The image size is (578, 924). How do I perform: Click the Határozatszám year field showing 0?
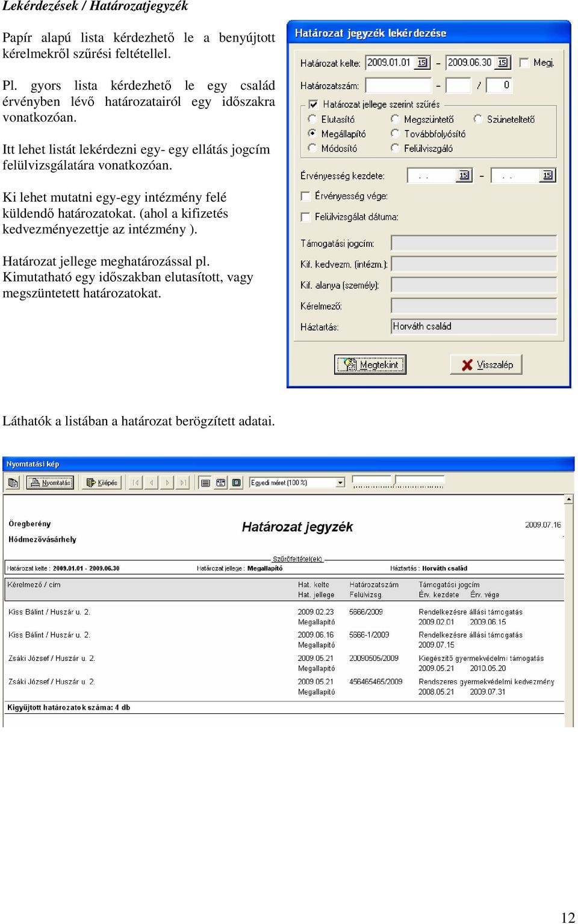pyautogui.click(x=500, y=85)
